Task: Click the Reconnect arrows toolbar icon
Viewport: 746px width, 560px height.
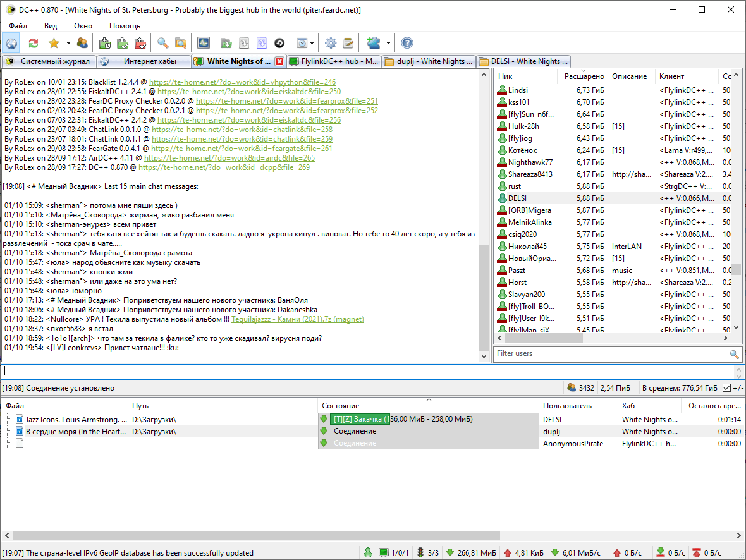Action: pos(33,43)
